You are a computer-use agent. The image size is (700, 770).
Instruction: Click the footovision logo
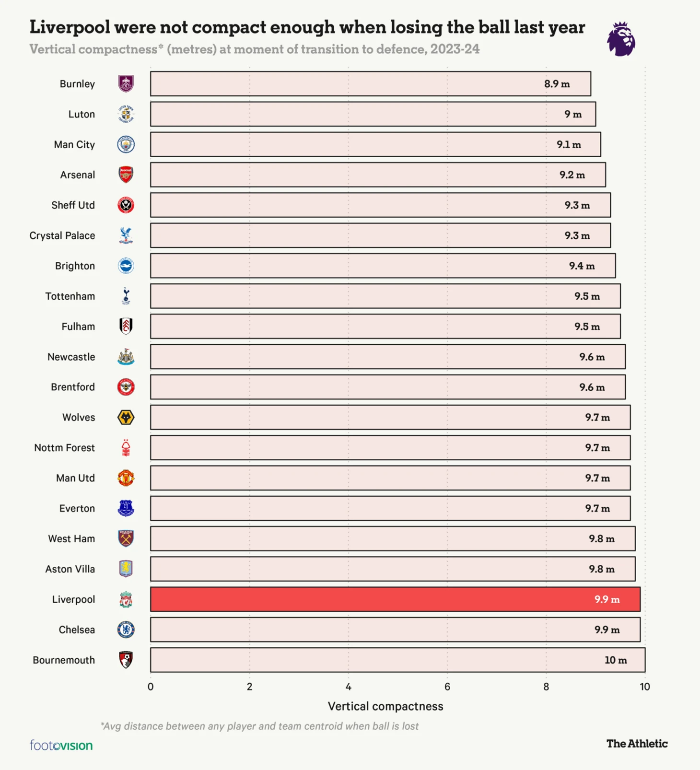pyautogui.click(x=61, y=746)
